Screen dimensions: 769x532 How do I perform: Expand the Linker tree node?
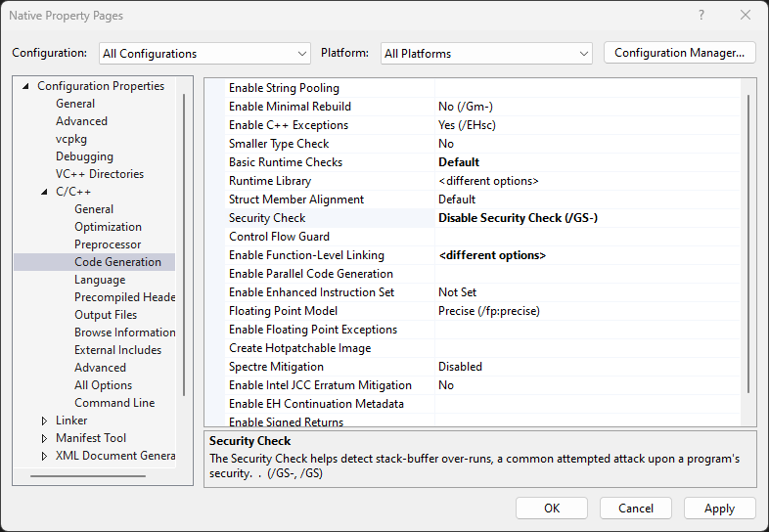coord(45,421)
